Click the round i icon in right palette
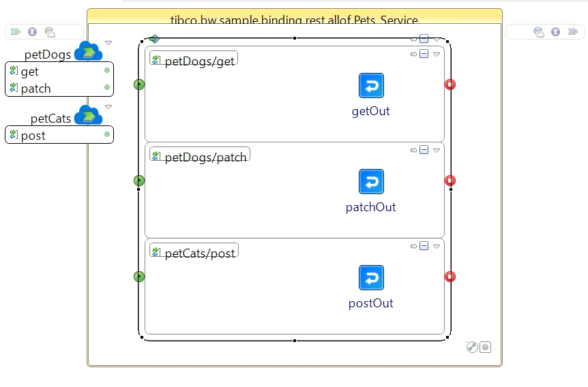The image size is (588, 387). pos(556,32)
